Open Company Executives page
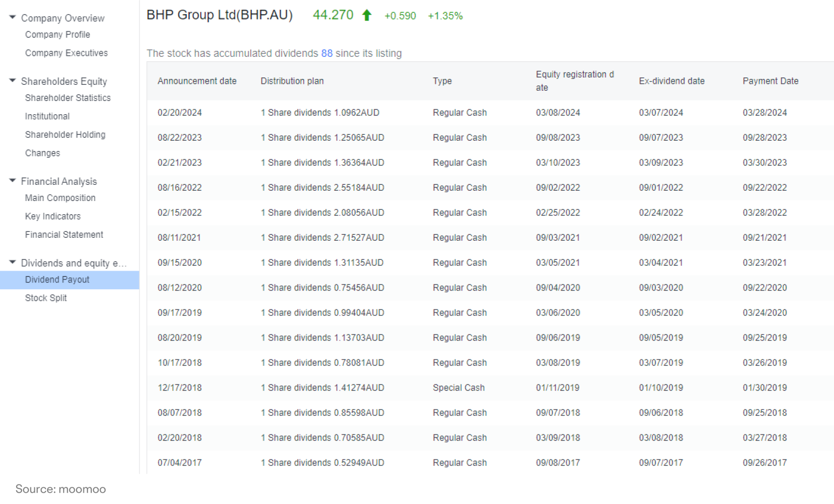The width and height of the screenshot is (834, 504). pyautogui.click(x=66, y=53)
